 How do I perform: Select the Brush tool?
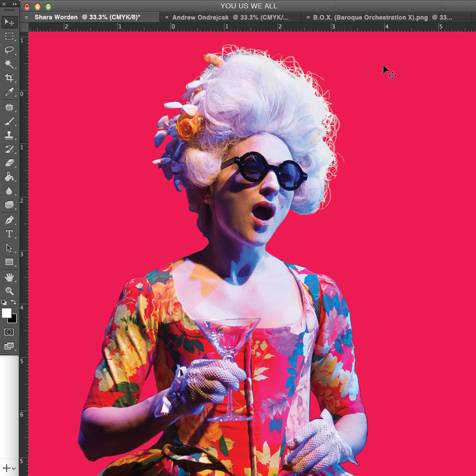tap(9, 121)
